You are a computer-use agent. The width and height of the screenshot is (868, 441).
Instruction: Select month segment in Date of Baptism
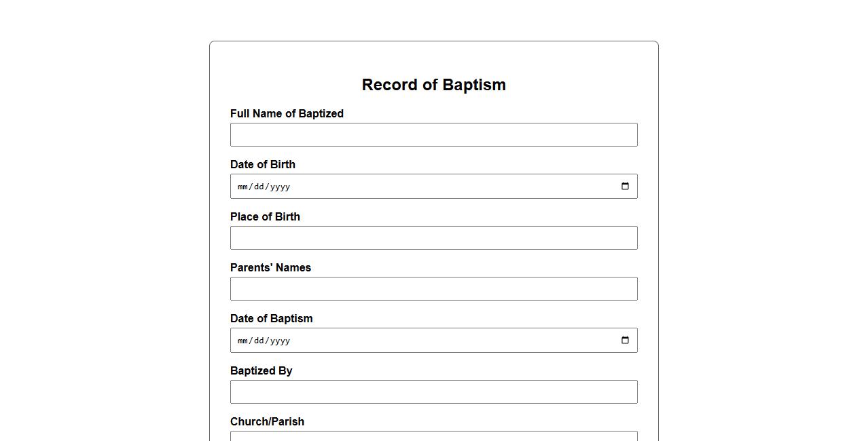pyautogui.click(x=243, y=341)
